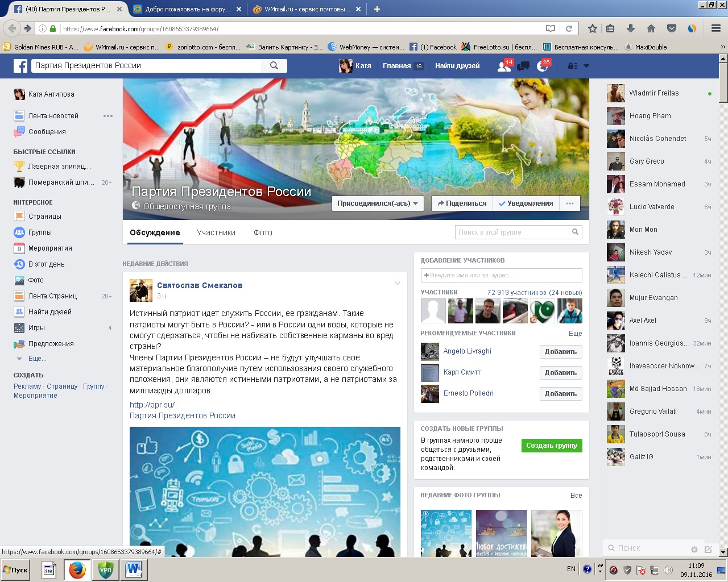Image resolution: width=728 pixels, height=582 pixels.
Task: Expand the account menu arrow in Facebook header
Action: click(586, 66)
